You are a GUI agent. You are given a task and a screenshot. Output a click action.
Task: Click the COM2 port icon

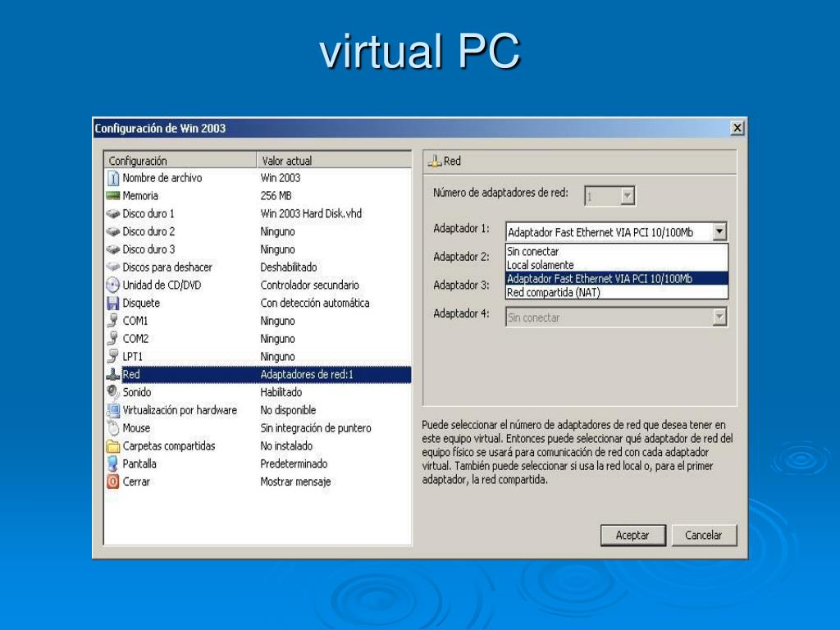pos(113,339)
